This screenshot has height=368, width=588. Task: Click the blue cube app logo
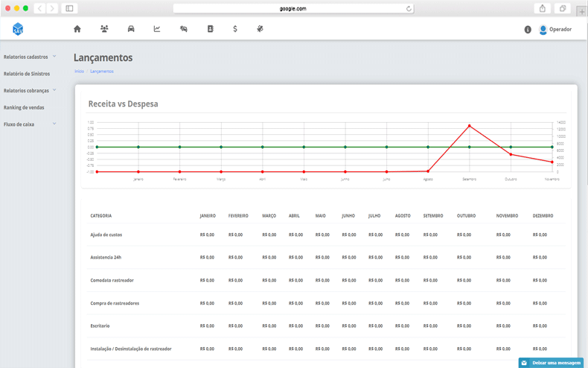(18, 29)
